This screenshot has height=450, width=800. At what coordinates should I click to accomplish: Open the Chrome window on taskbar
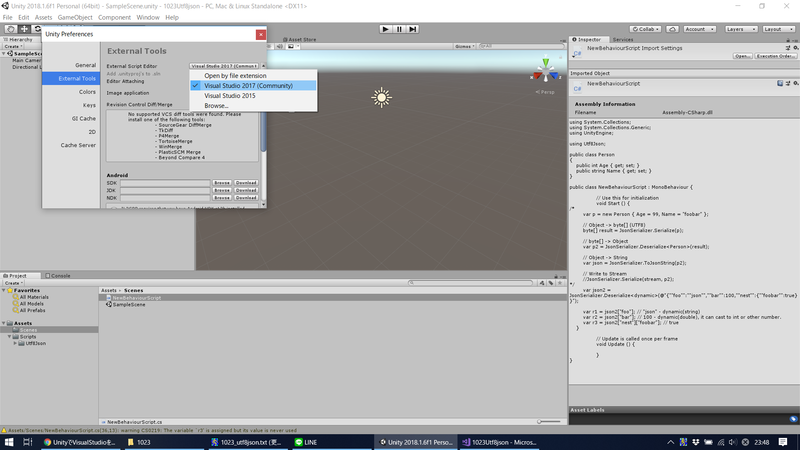pyautogui.click(x=80, y=442)
